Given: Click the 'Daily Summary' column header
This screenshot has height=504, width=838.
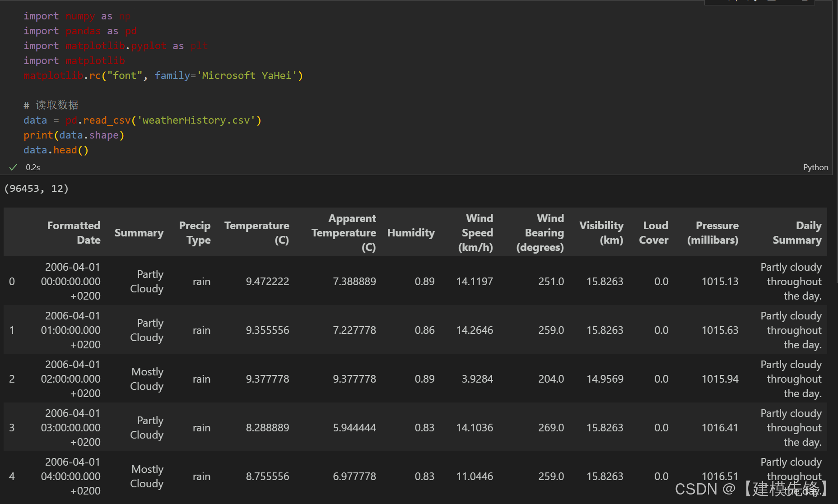Looking at the screenshot, I should point(797,233).
